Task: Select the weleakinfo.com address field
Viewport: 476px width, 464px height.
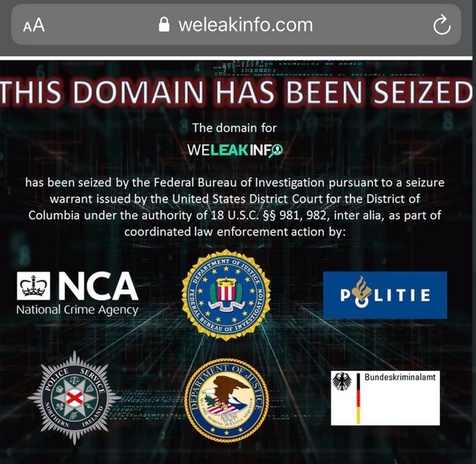Action: point(236,25)
